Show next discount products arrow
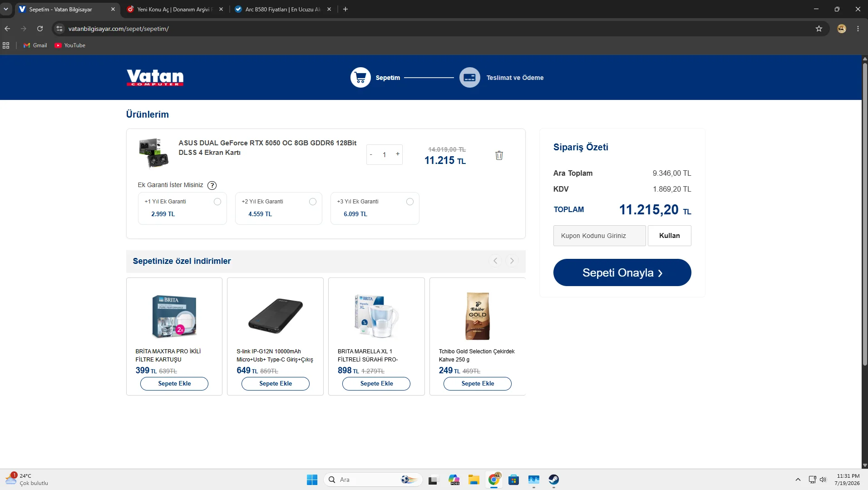868x490 pixels. tap(512, 261)
